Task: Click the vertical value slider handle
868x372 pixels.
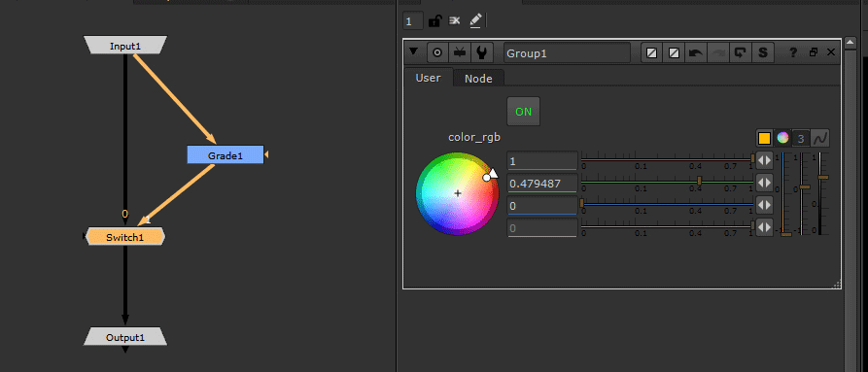Action: [823, 177]
